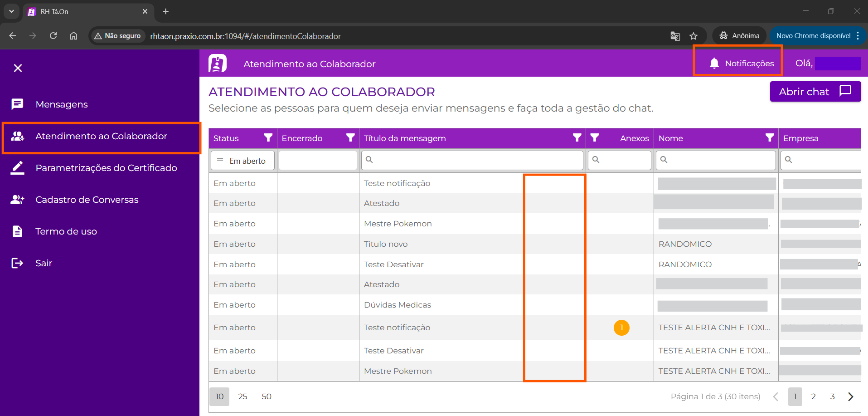Open filter funnel on Encerrado column
The image size is (868, 416).
pos(350,138)
